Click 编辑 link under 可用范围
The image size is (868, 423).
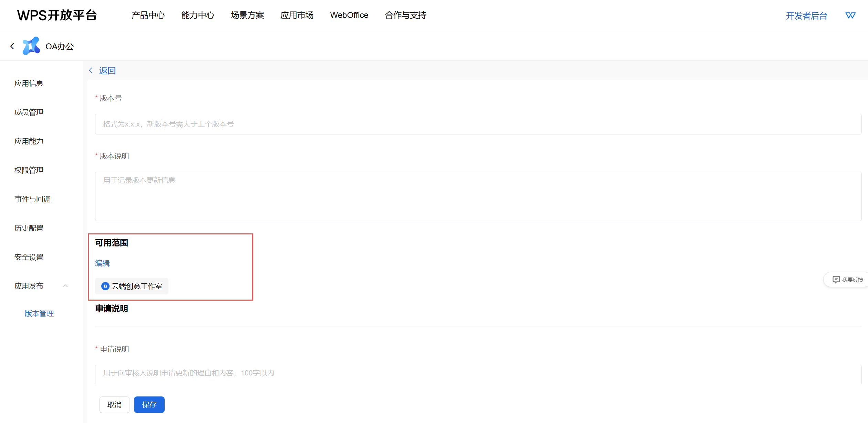pyautogui.click(x=102, y=263)
